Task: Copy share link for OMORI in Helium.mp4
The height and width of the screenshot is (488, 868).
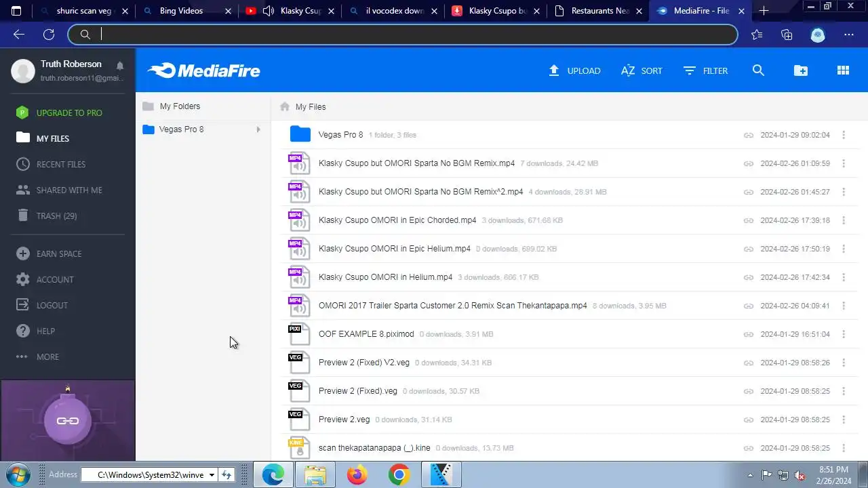Action: (749, 277)
